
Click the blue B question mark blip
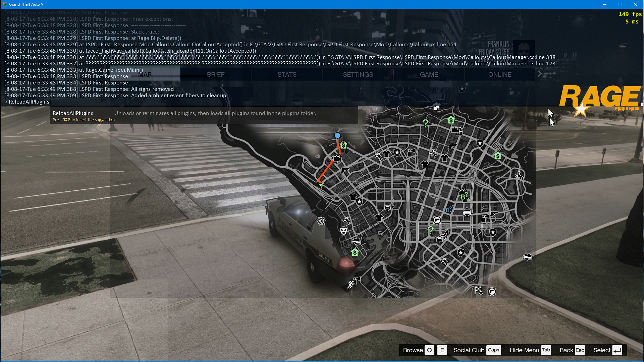tap(448, 210)
